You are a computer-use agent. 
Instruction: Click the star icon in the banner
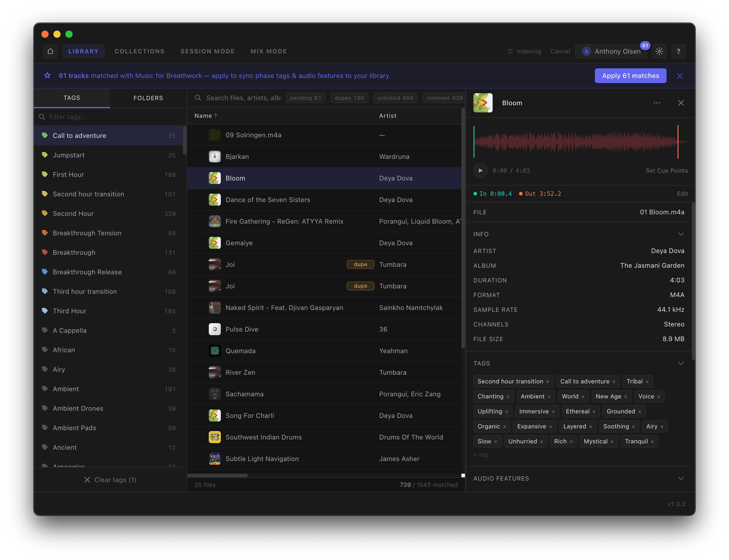coord(47,76)
